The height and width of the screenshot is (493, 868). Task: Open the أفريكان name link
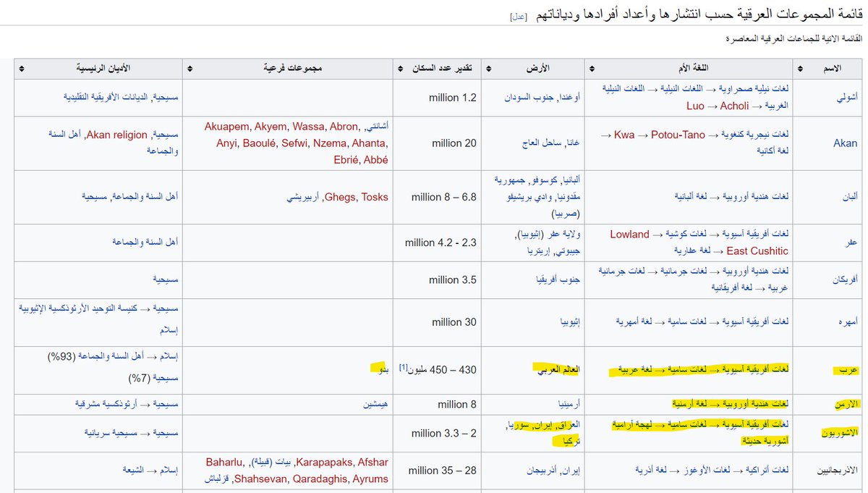click(x=845, y=279)
